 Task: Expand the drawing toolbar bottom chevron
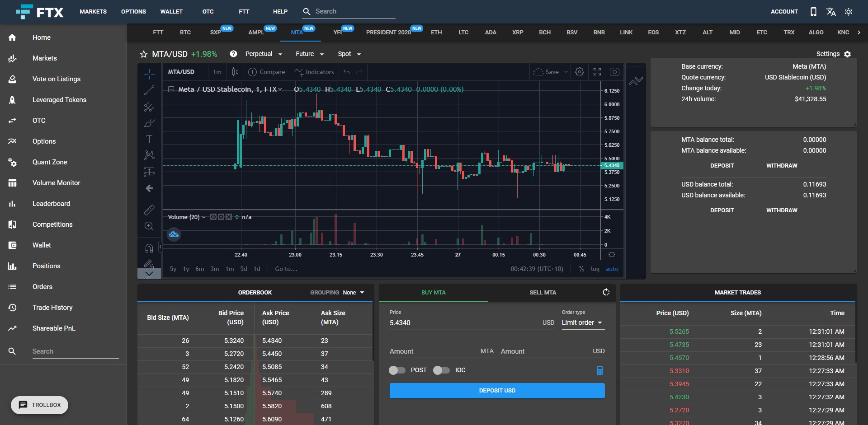[149, 274]
